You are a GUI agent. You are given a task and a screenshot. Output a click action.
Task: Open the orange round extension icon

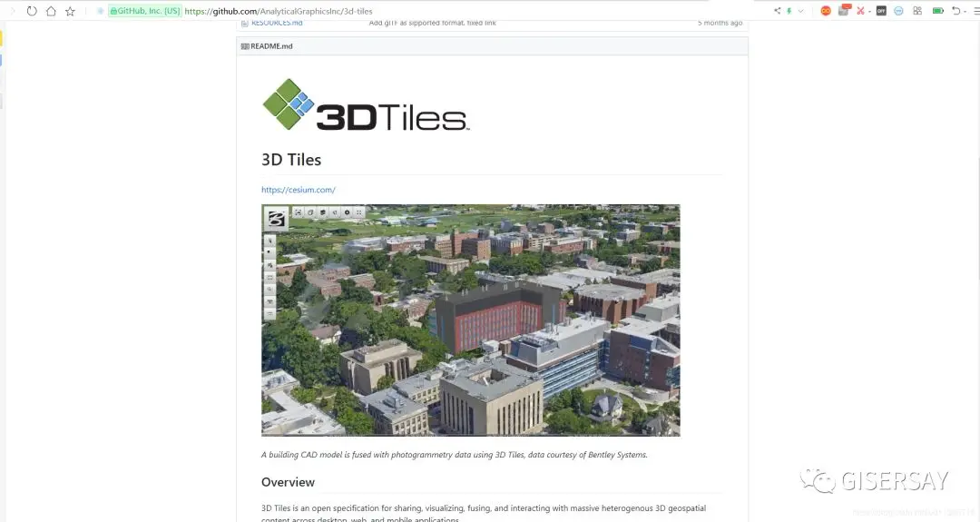coord(826,11)
